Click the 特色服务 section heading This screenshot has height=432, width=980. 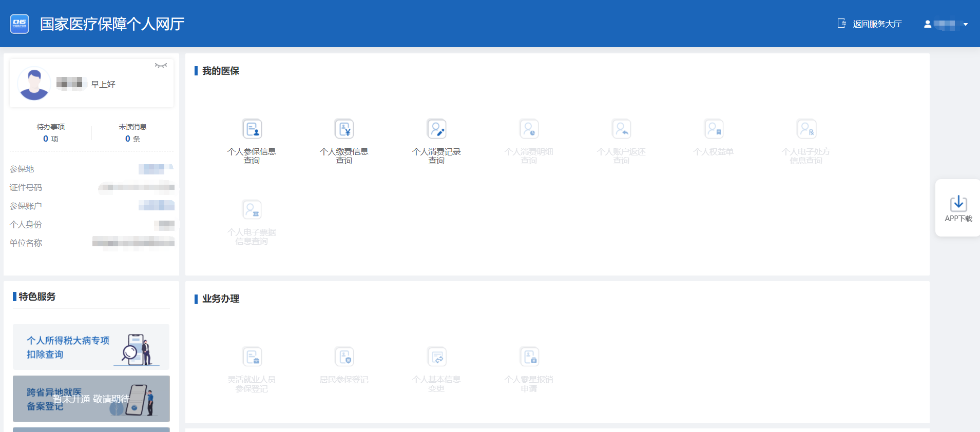(37, 297)
